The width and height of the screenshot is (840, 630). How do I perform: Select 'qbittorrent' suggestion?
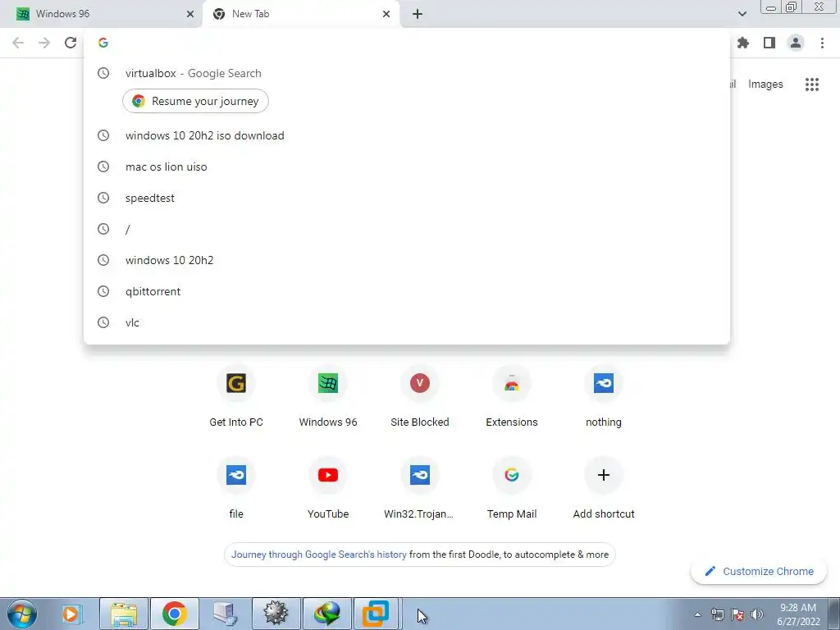[x=407, y=291]
